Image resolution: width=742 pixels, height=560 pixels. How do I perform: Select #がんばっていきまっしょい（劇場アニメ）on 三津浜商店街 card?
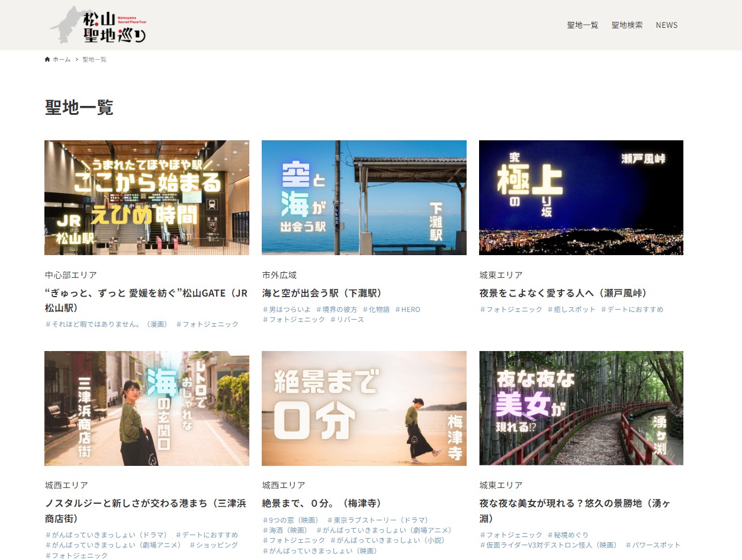[x=114, y=545]
